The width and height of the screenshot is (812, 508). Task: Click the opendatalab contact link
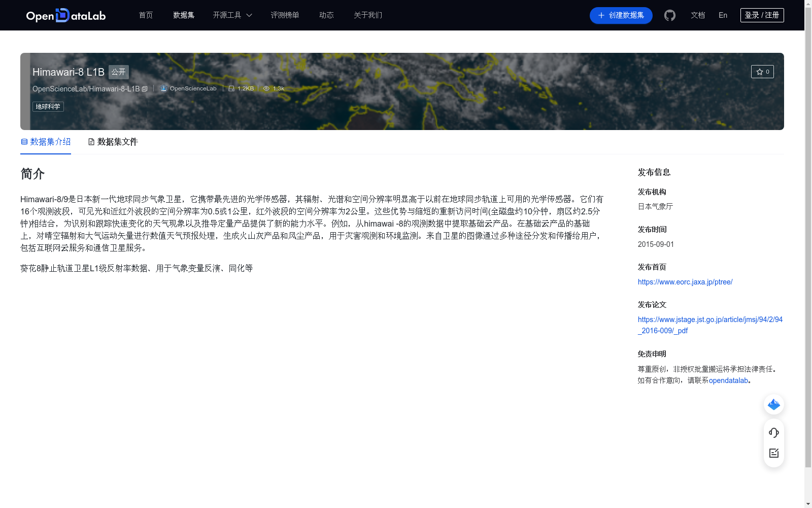click(728, 380)
